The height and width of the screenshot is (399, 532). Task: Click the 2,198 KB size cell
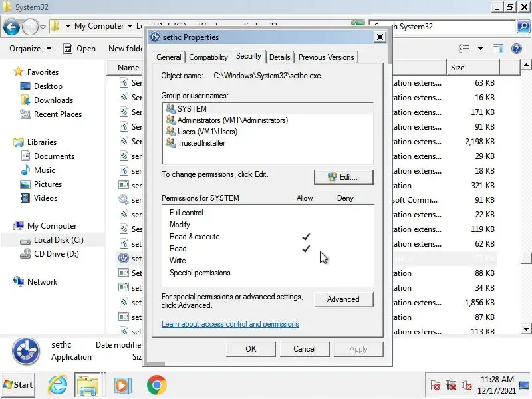[x=479, y=142]
